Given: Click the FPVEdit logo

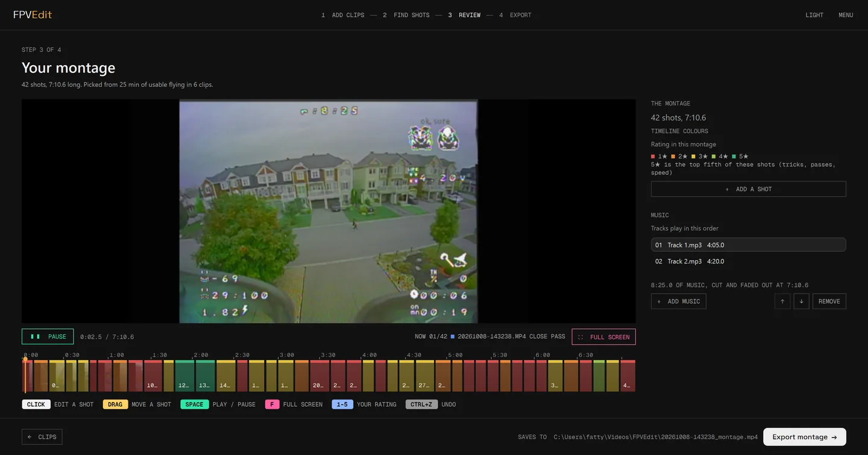Looking at the screenshot, I should (x=33, y=14).
